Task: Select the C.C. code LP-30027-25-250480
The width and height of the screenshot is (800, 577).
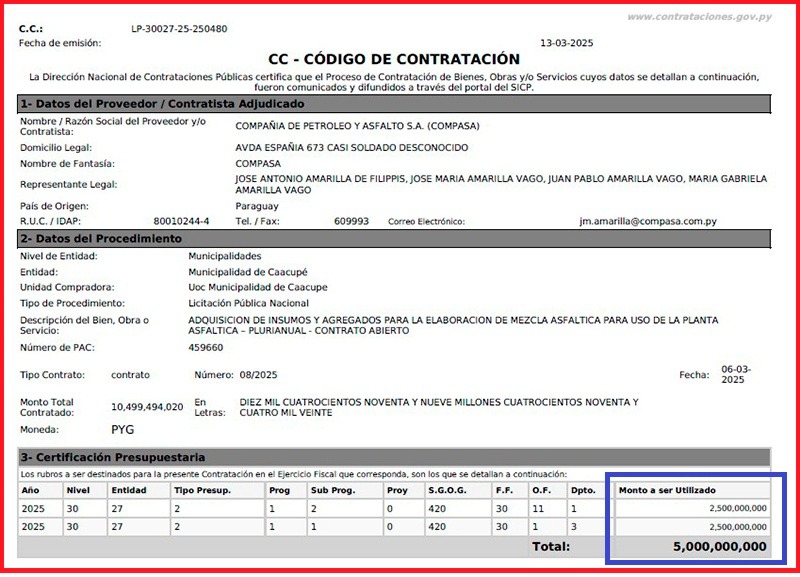Action: 179,29
